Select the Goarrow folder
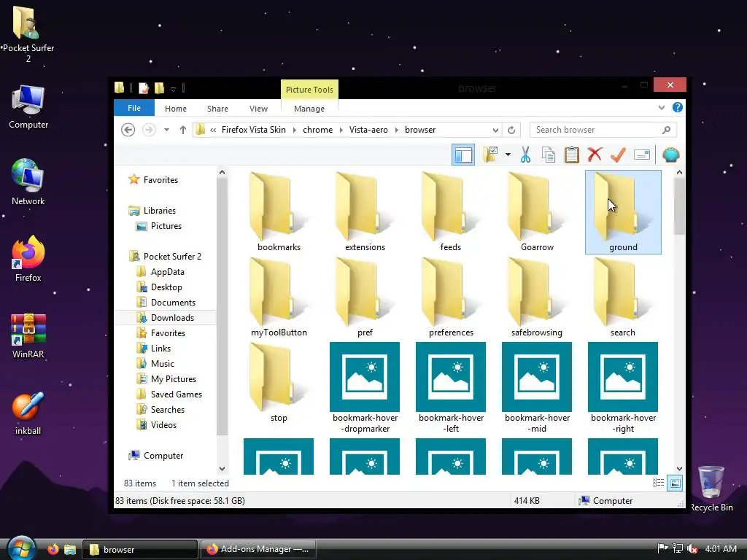This screenshot has width=747, height=560. coord(537,212)
